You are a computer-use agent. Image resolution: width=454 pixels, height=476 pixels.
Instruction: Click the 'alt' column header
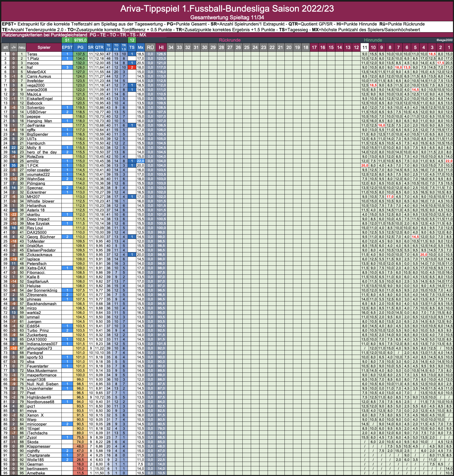coord(5,47)
